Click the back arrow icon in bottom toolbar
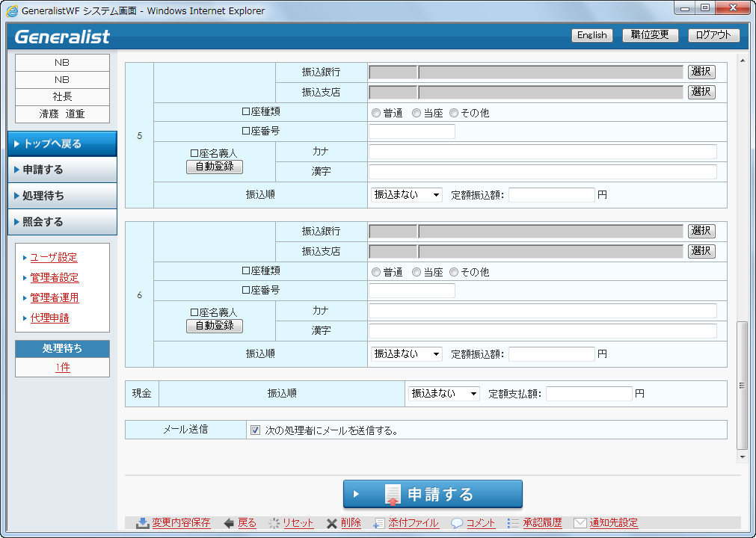 pos(229,523)
